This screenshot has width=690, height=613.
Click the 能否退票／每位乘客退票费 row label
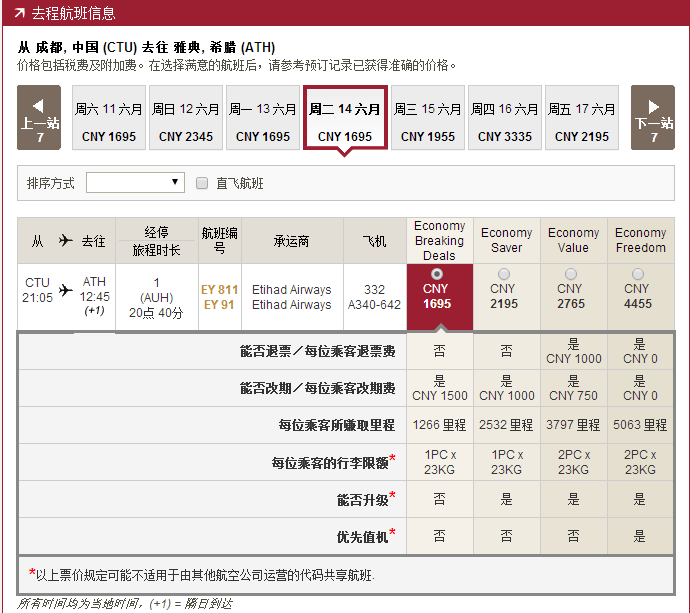(317, 351)
